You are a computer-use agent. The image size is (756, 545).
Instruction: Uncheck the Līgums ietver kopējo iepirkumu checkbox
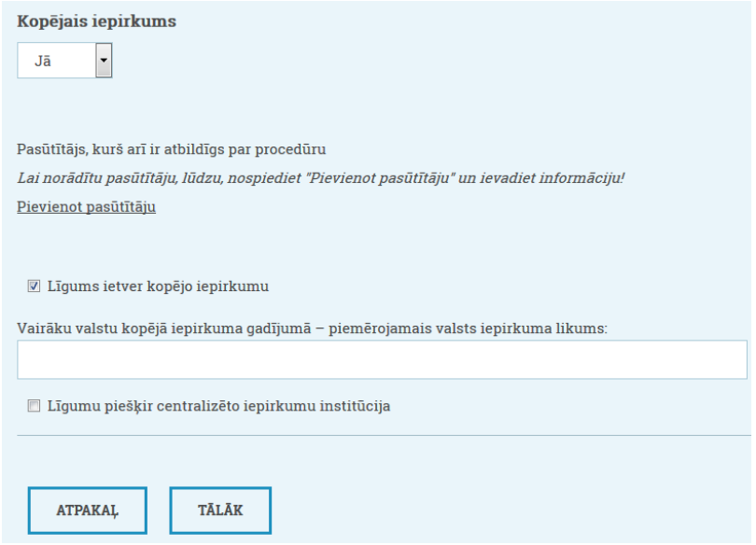[x=35, y=286]
